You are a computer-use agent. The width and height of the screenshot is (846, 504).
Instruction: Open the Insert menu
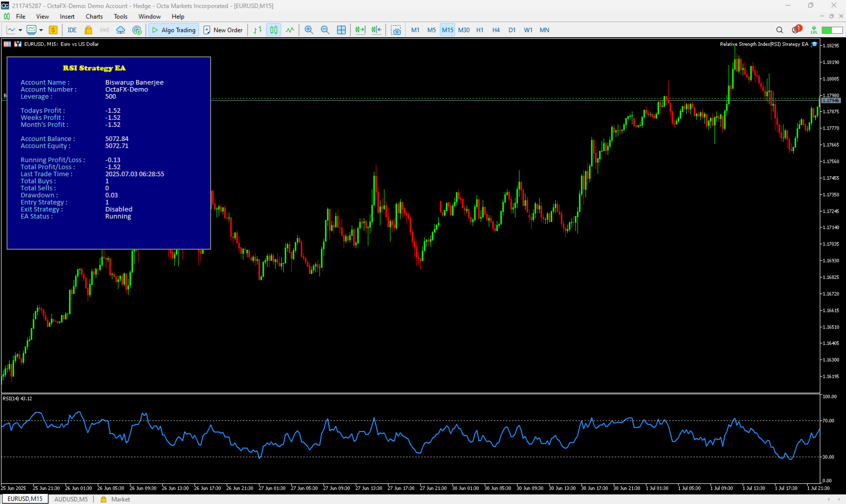67,17
